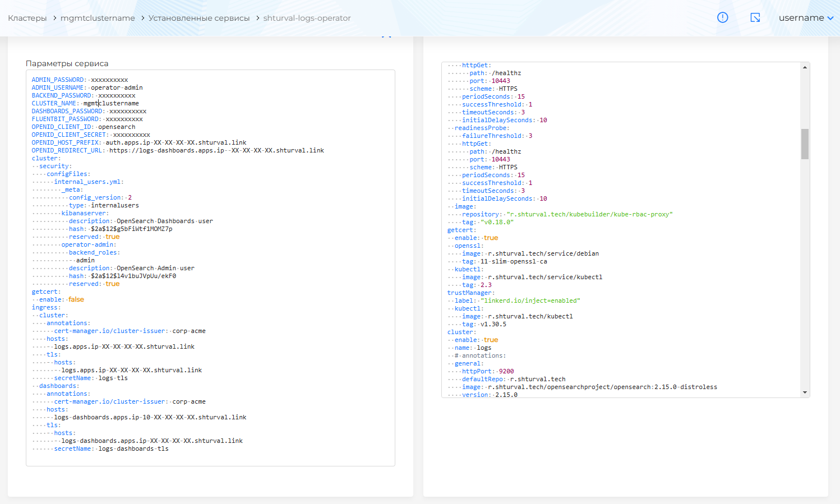The height and width of the screenshot is (504, 840).
Task: Click the YAML viewer scrollbar thumb
Action: 805,144
